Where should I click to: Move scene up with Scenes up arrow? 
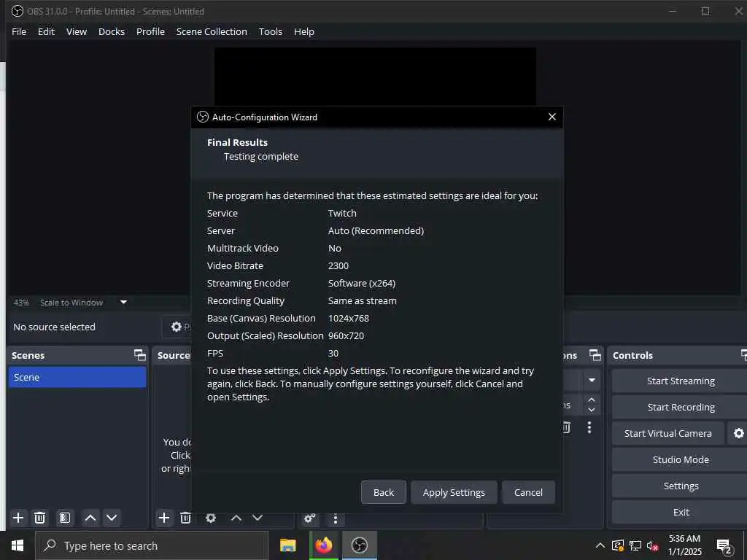90,518
